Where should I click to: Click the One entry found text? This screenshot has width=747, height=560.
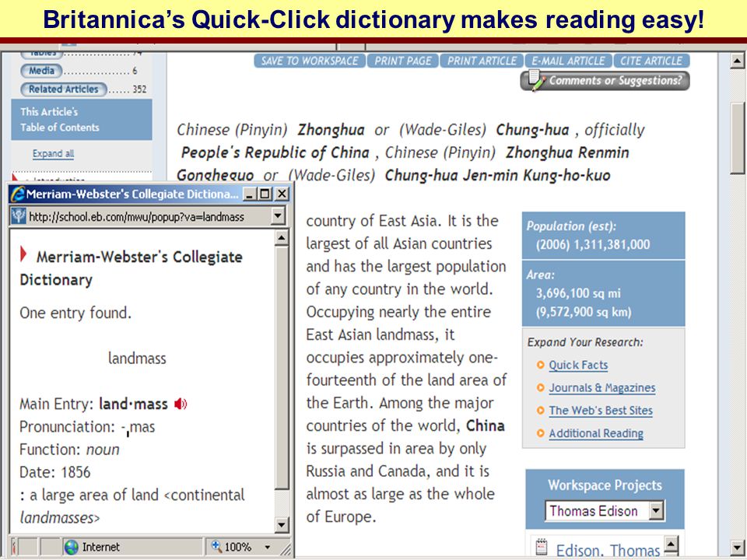click(75, 313)
